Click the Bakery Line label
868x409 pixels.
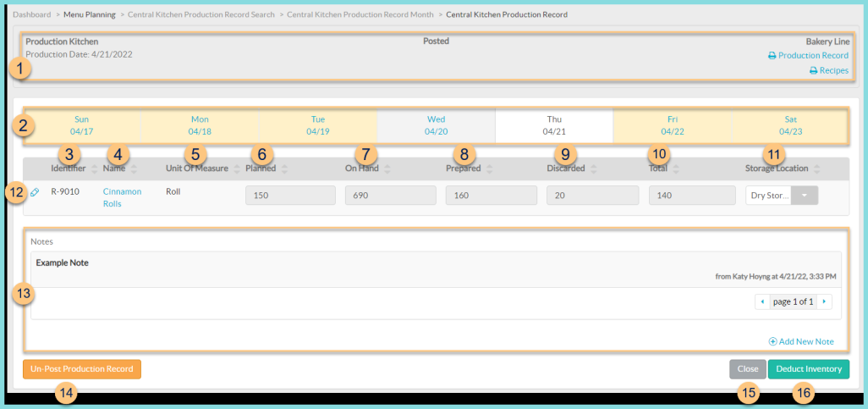tap(827, 41)
